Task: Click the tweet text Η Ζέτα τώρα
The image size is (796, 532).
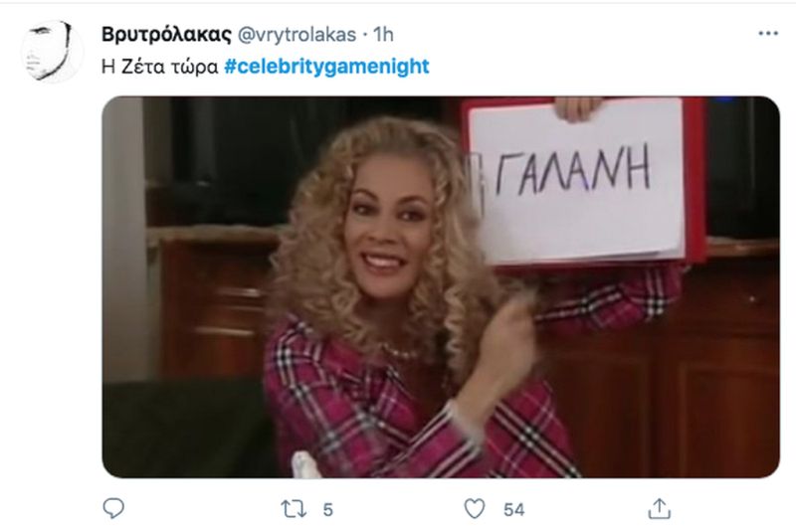Action: (x=159, y=67)
